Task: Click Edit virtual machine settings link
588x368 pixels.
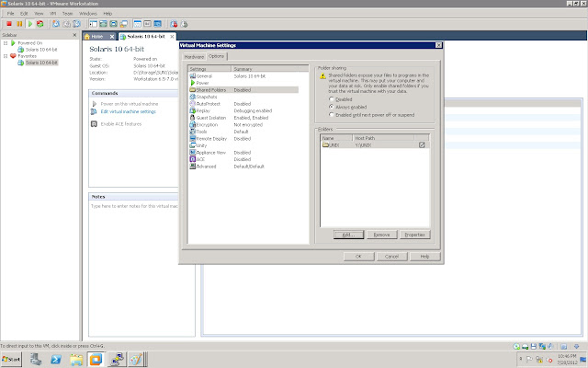Action: pos(129,112)
